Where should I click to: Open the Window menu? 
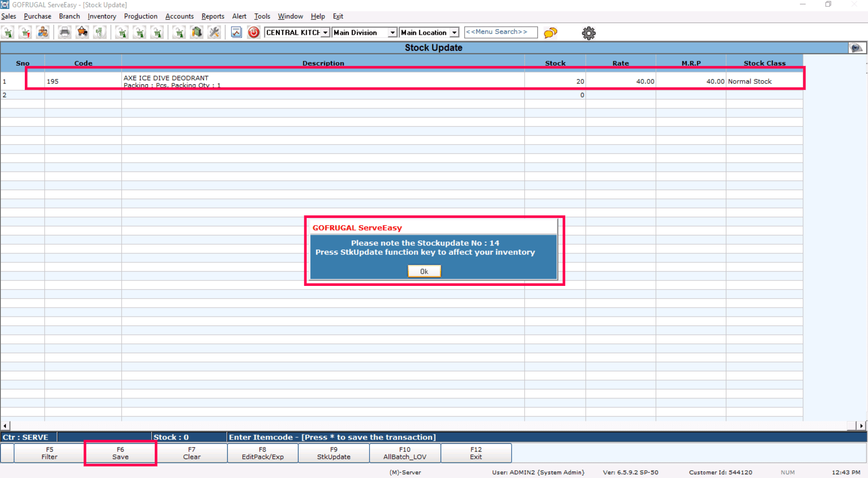[290, 16]
